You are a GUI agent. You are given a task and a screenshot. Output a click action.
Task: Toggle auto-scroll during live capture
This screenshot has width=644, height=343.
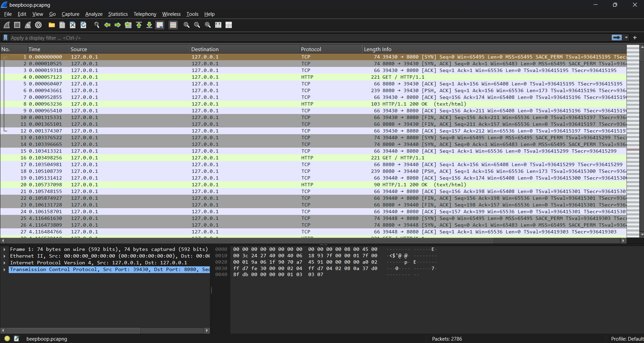160,25
